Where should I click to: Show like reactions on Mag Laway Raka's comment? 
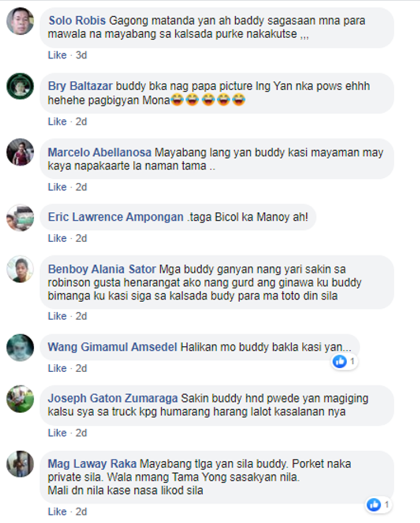click(x=379, y=505)
